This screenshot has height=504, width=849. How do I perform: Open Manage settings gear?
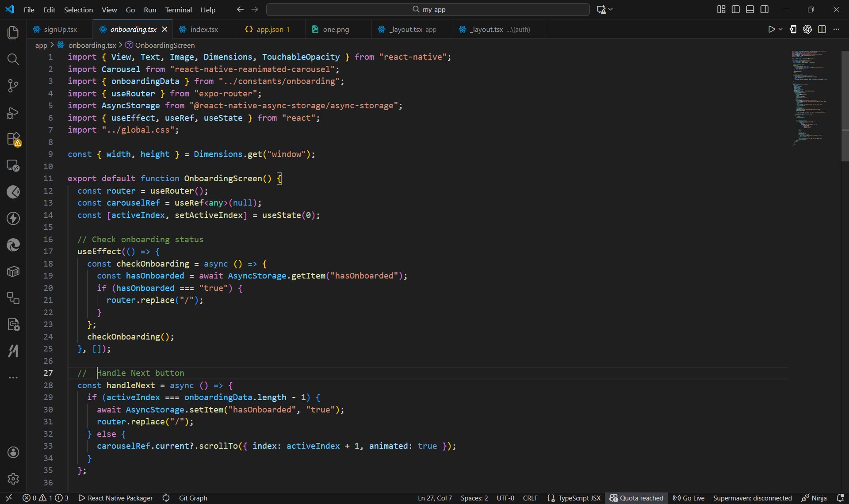coord(13,478)
